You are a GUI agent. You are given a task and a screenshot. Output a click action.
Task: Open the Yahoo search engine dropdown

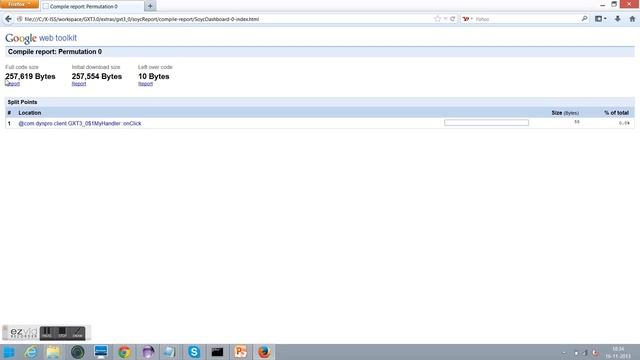click(x=467, y=19)
